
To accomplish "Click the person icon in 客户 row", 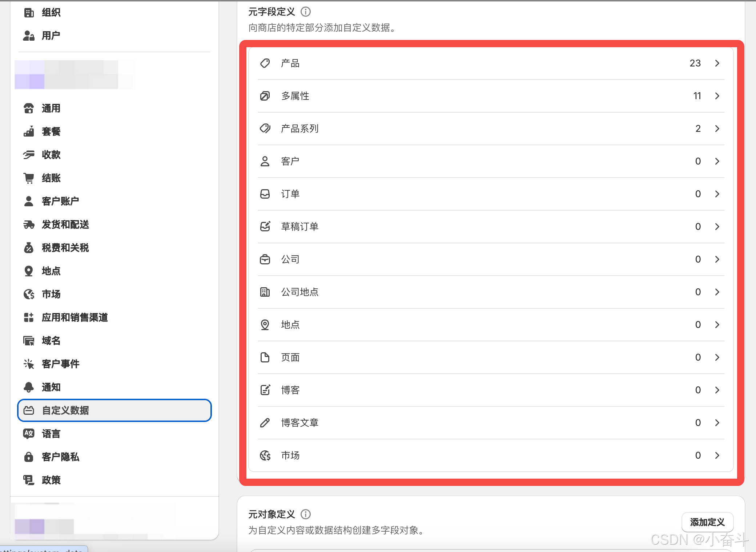I will tap(265, 161).
